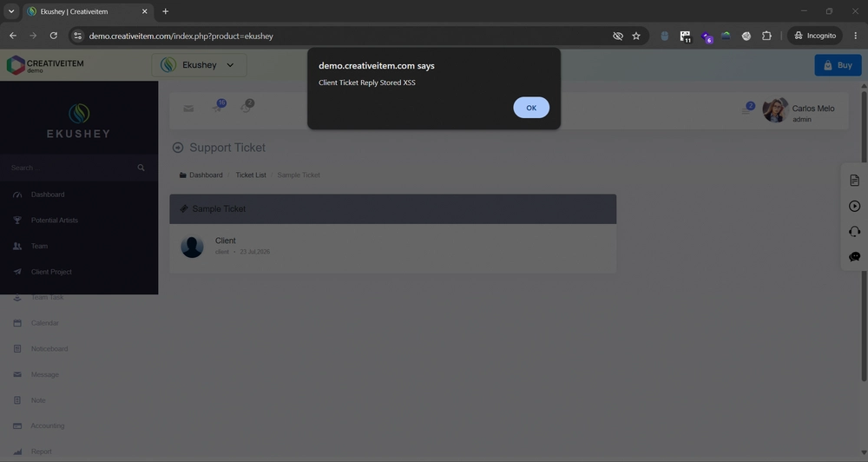The image size is (868, 462).
Task: Click the purple extension icon with badge 6
Action: (x=707, y=36)
